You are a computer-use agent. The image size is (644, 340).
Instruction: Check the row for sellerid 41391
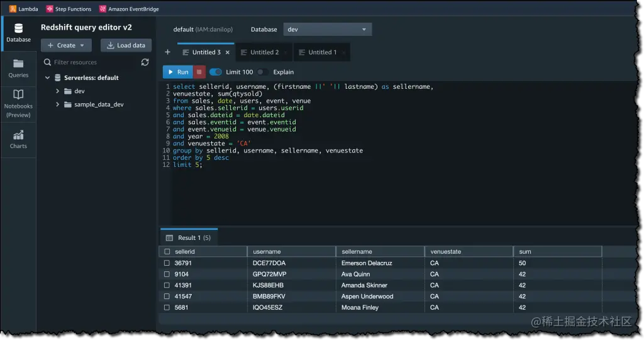click(x=167, y=285)
